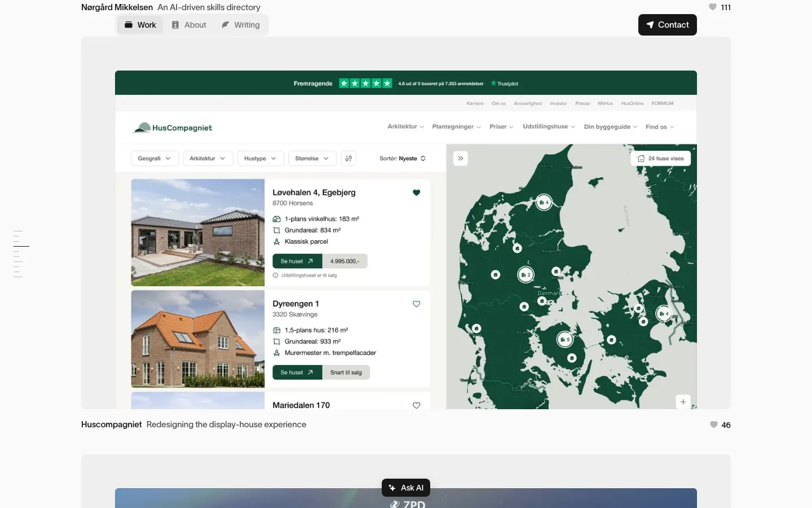Expand the Arkitektur filter dropdown
Viewport: 812px width, 508px height.
[x=208, y=159]
